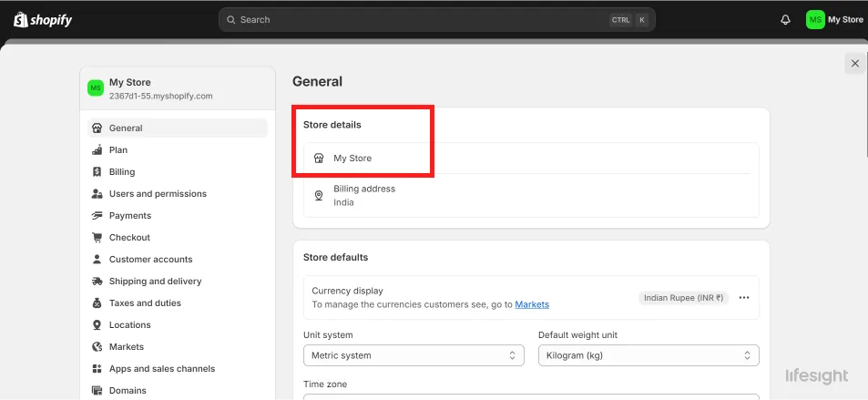Open Billing settings
Screen dimensions: 868x400
click(x=177, y=171)
